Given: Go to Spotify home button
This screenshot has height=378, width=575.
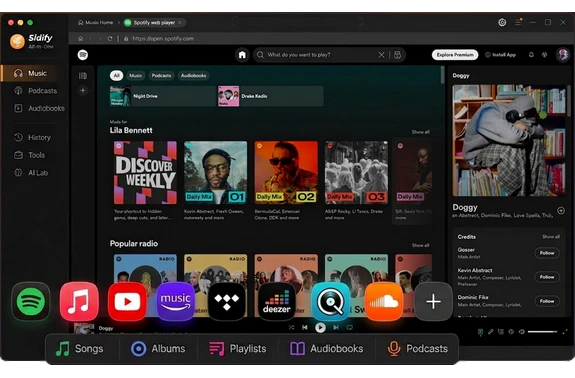Looking at the screenshot, I should (242, 55).
